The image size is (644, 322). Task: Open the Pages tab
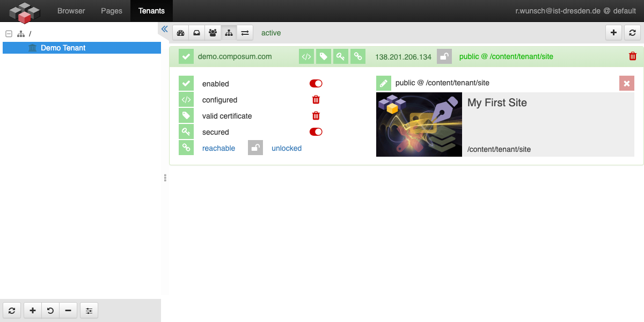pos(112,11)
